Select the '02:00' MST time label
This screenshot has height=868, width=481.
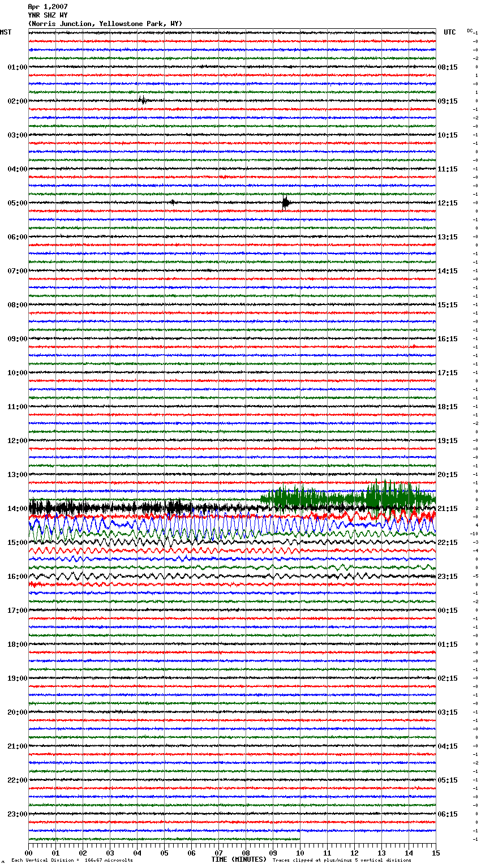(x=18, y=101)
